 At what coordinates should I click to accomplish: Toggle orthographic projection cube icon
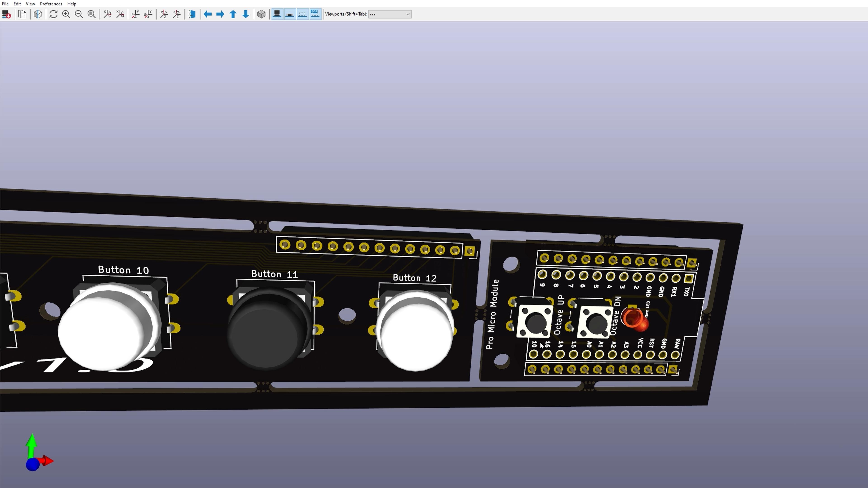tap(262, 14)
